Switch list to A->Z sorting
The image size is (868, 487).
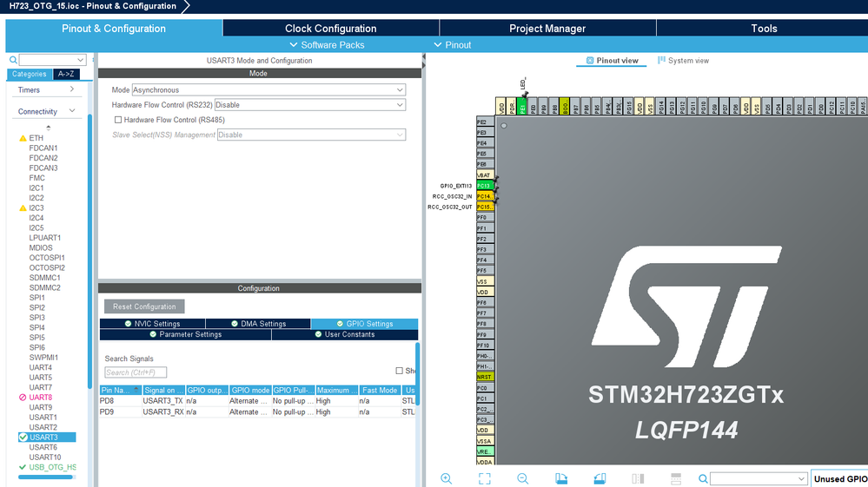pyautogui.click(x=66, y=74)
